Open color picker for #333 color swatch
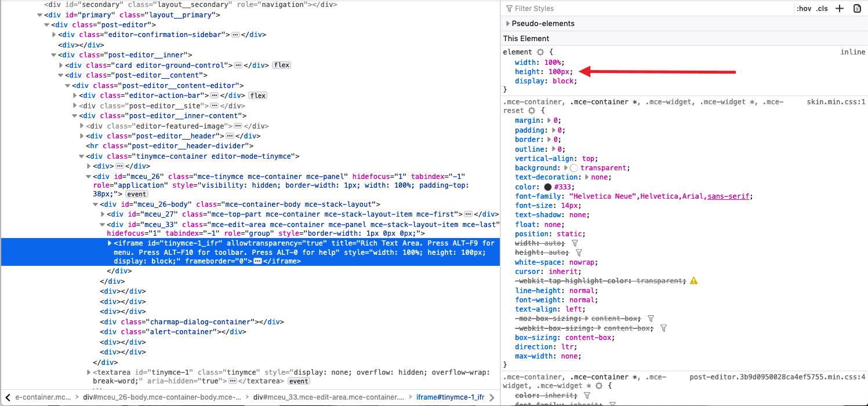 [548, 187]
